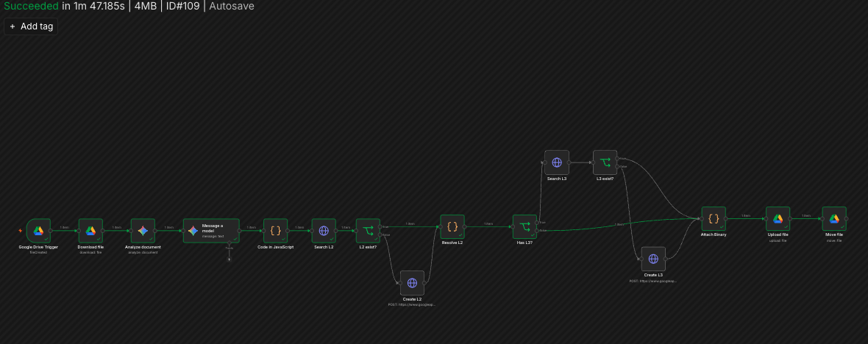868x344 pixels.
Task: Open the Resolve L2 code node
Action: (x=452, y=226)
